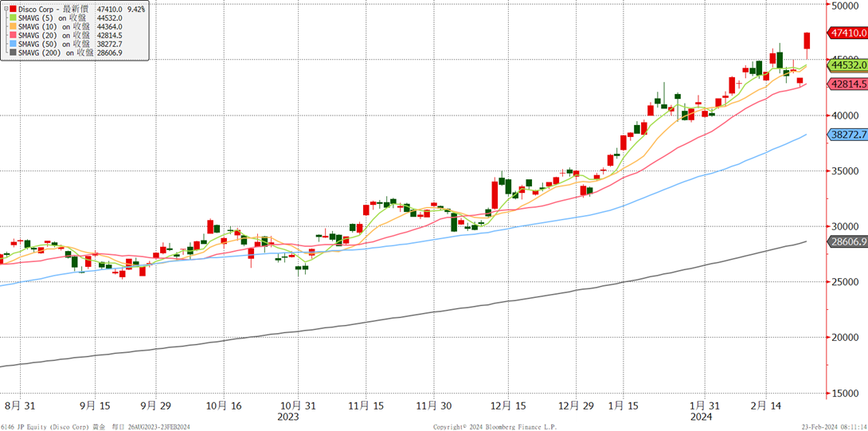The height and width of the screenshot is (431, 868).
Task: Click the 38272.7 value in the legend
Action: (x=109, y=44)
